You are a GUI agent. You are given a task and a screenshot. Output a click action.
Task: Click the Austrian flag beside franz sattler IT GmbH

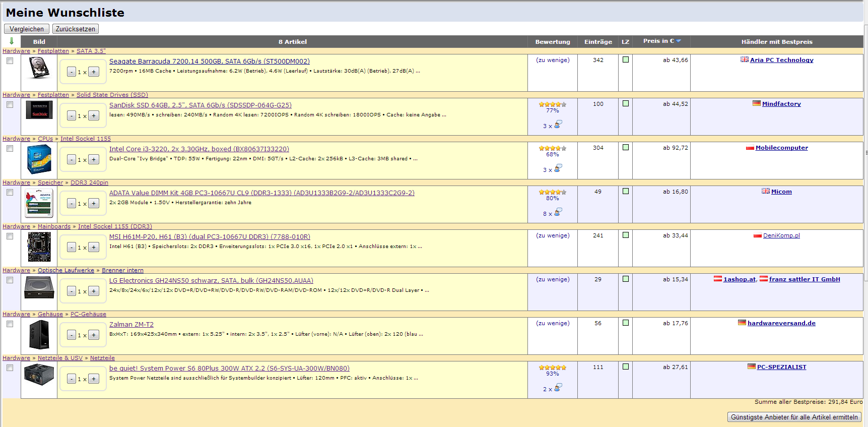(x=763, y=279)
